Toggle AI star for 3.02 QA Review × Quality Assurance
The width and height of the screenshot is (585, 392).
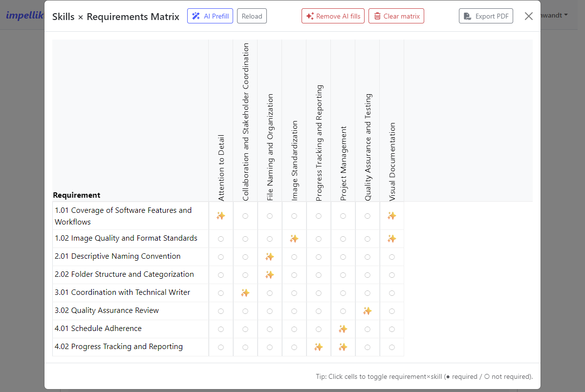point(368,311)
